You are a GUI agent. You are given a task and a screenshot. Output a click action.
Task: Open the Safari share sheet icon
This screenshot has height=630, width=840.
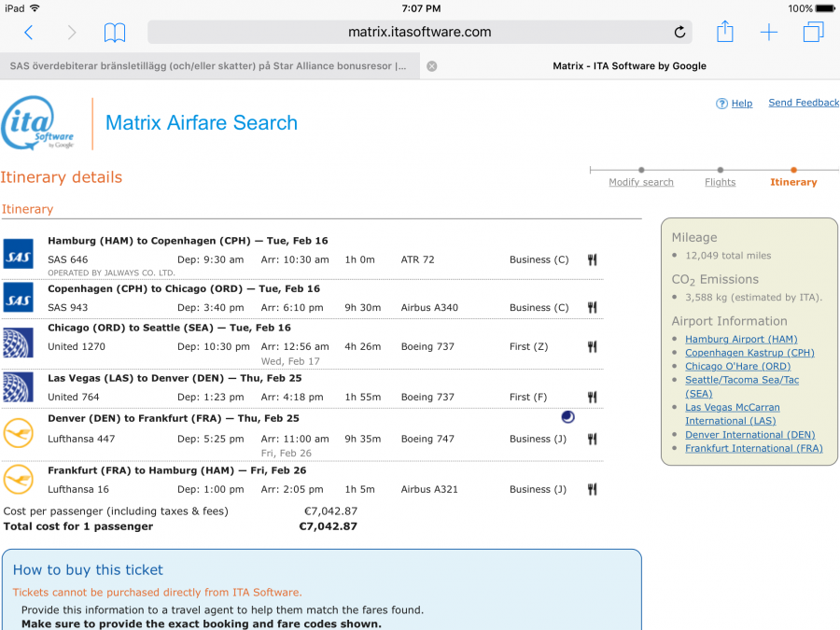click(x=725, y=32)
